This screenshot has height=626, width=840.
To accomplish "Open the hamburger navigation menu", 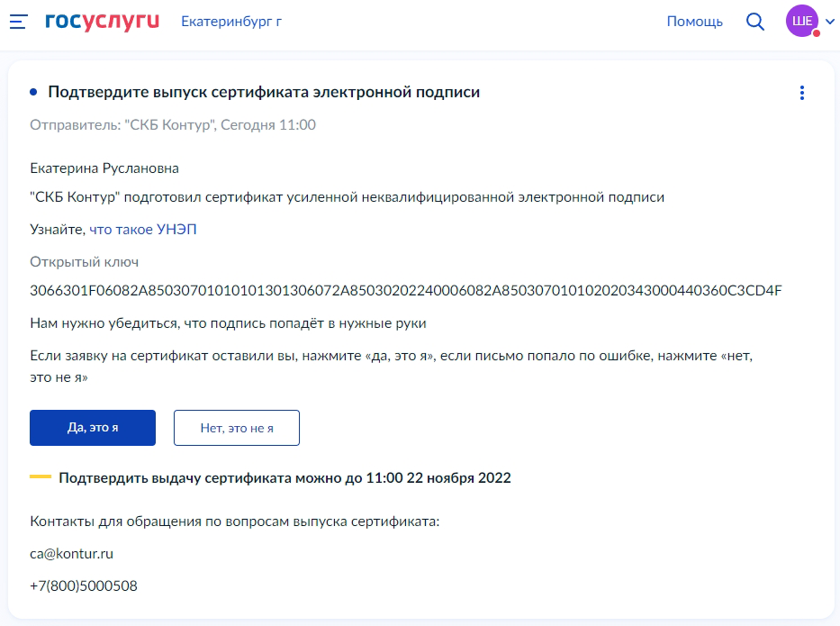I will 18,22.
